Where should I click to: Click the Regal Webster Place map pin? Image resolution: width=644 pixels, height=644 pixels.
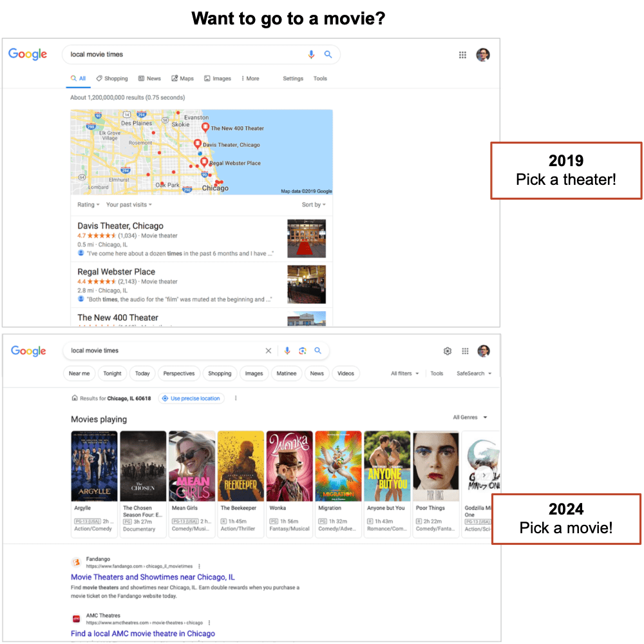204,162
